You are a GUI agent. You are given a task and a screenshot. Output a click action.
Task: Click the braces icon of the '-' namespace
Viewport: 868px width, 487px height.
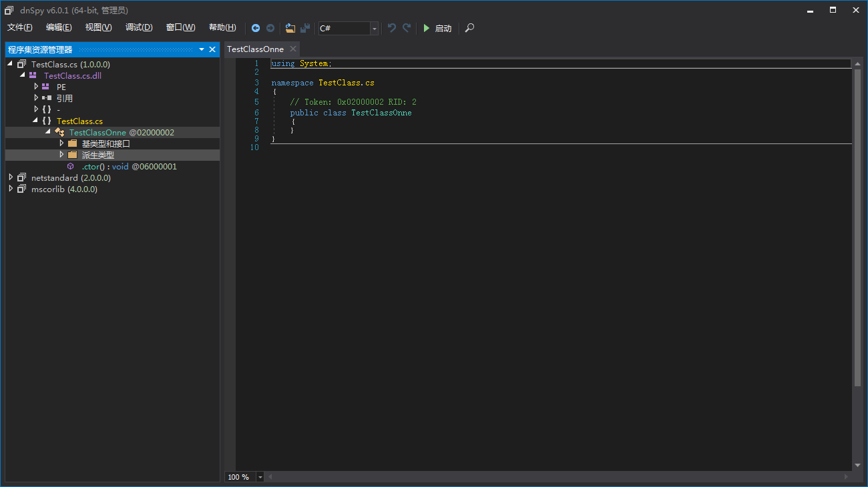point(46,110)
